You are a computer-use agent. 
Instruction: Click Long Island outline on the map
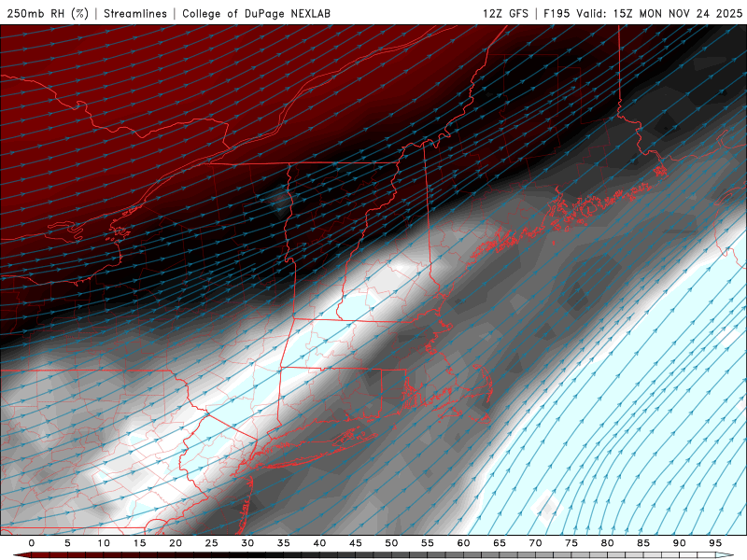tap(315, 450)
